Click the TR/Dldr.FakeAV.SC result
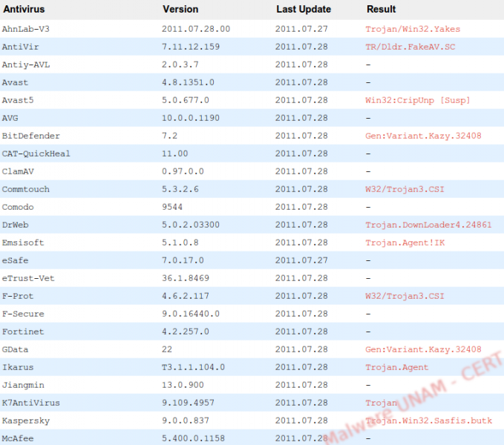 (410, 47)
